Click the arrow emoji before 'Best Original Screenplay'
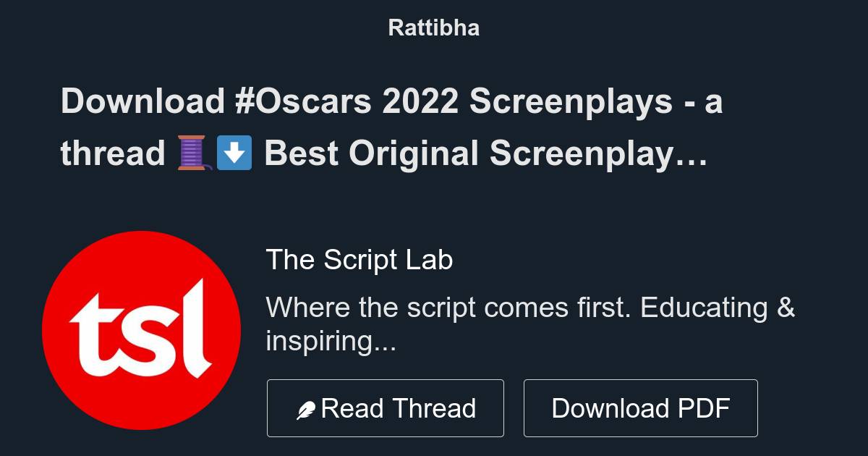 [x=234, y=153]
